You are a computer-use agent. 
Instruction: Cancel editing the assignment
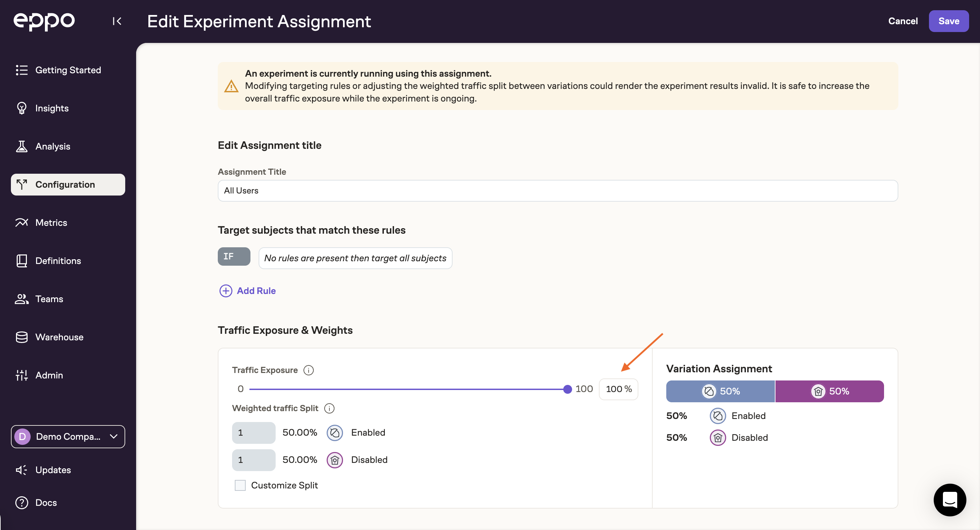[x=902, y=21]
